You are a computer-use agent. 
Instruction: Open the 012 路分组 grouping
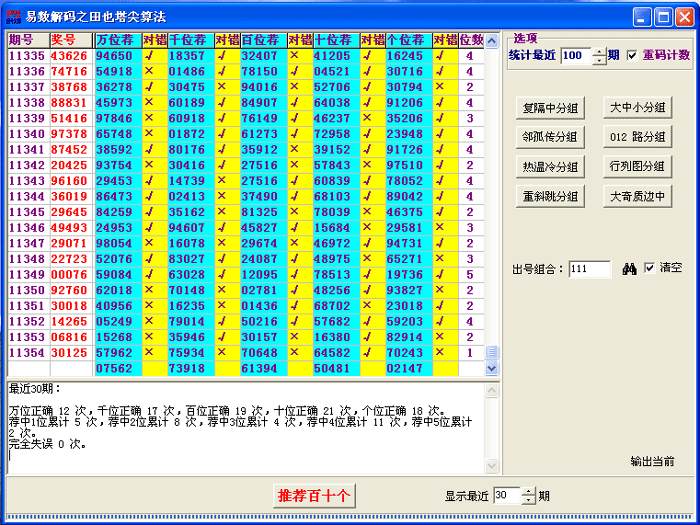point(638,137)
